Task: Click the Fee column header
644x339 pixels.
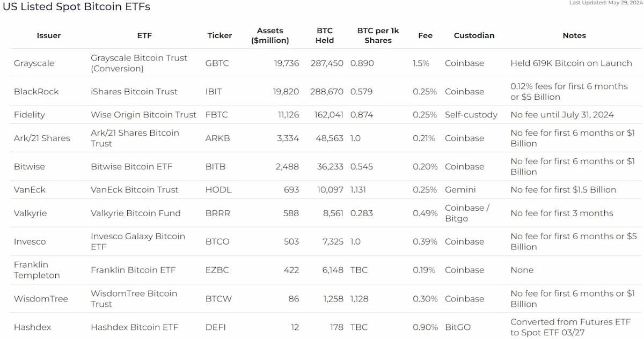Action: point(425,35)
